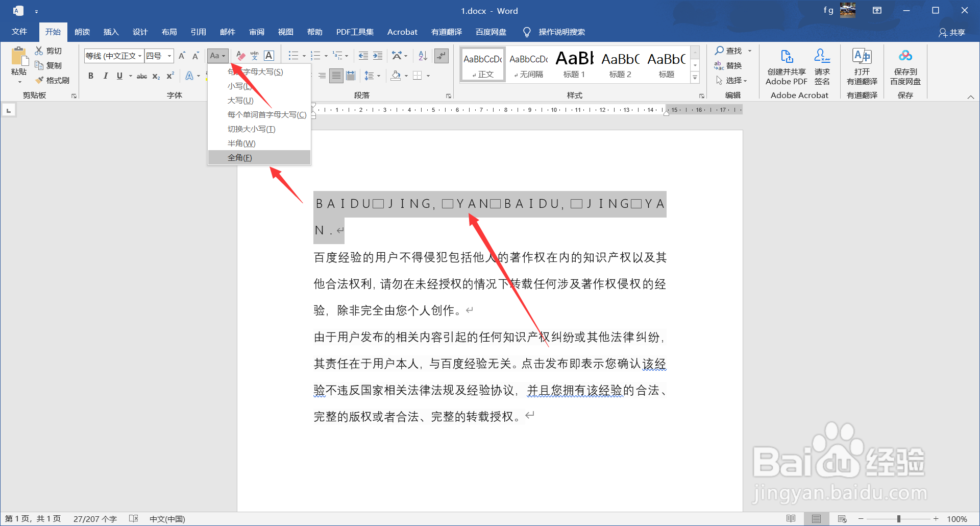Expand the underline style arrow
Viewport: 980px width, 526px height.
pyautogui.click(x=131, y=76)
